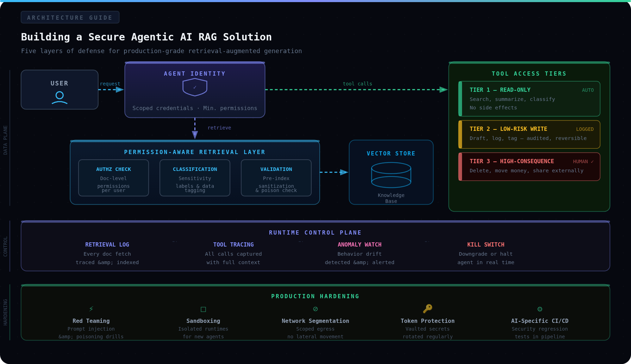Click 'Scoped credentials · Min. permissions' text
Image resolution: width=631 pixels, height=364 pixels.
pyautogui.click(x=195, y=108)
